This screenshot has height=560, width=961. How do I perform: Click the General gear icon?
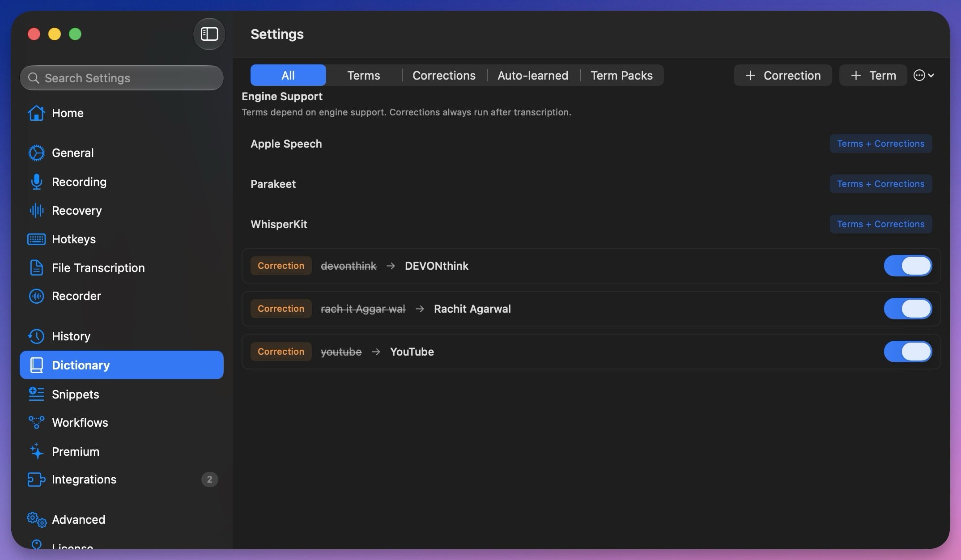pyautogui.click(x=36, y=153)
